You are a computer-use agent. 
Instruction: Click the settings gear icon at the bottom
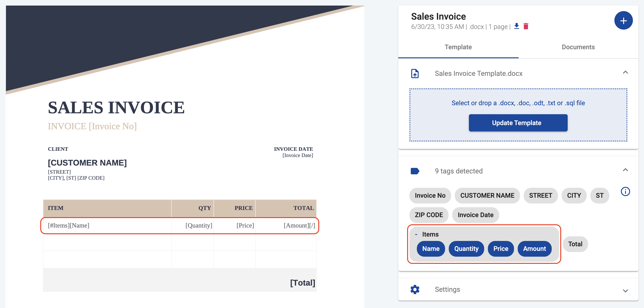click(414, 290)
